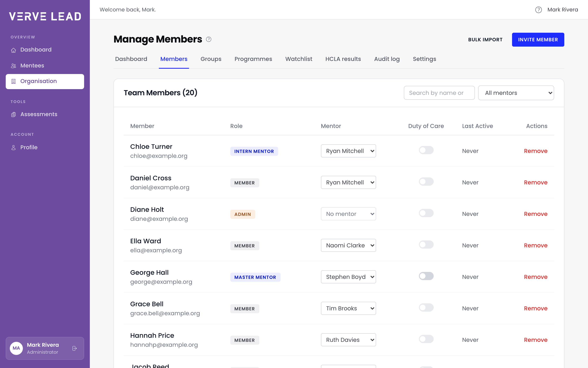
Task: Click the MA avatar in sidebar footer
Action: pos(16,348)
